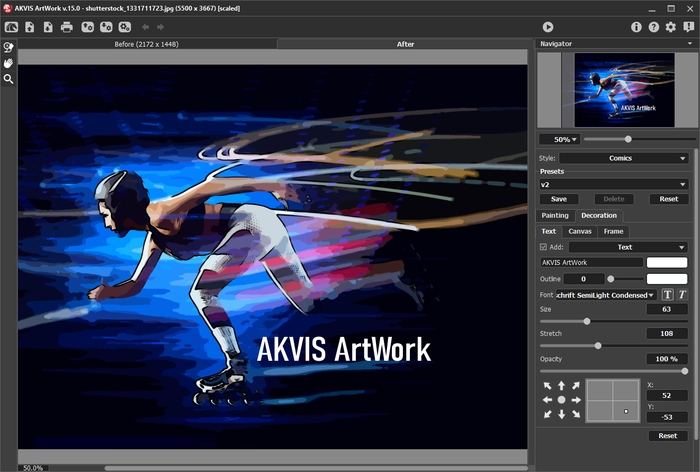This screenshot has height=472, width=700.
Task: Open the Help question mark icon
Action: click(x=654, y=27)
